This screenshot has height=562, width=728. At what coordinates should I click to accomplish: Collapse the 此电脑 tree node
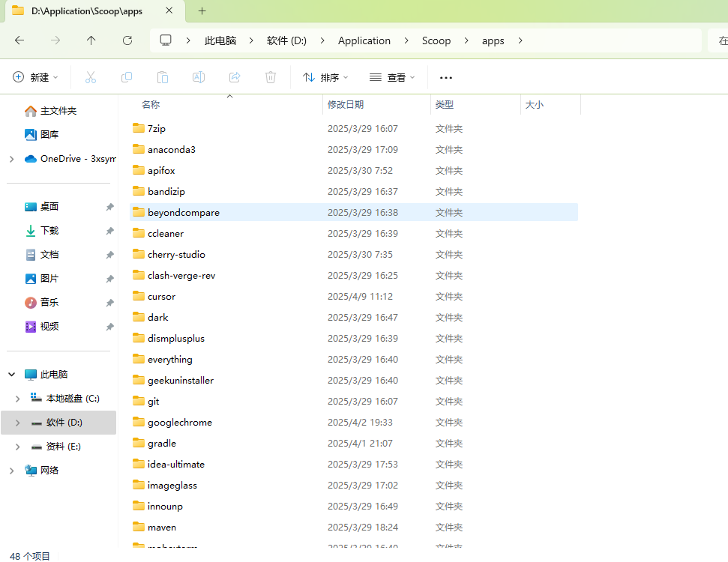click(11, 375)
